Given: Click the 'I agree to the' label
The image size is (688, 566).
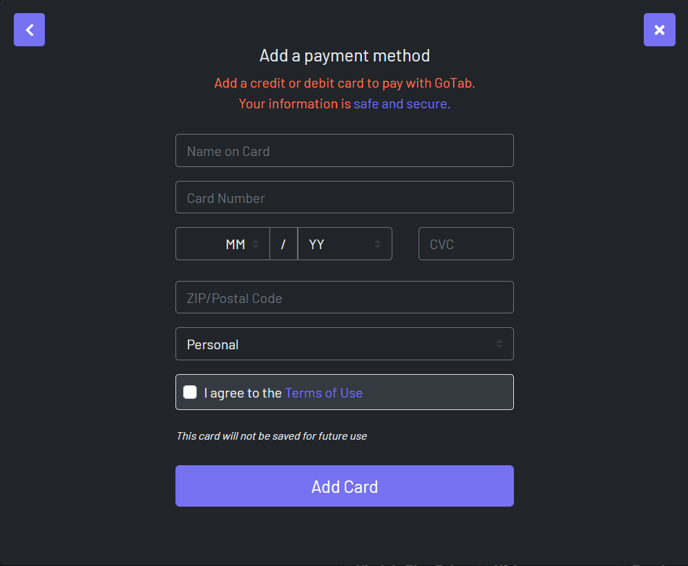Looking at the screenshot, I should coord(243,393).
